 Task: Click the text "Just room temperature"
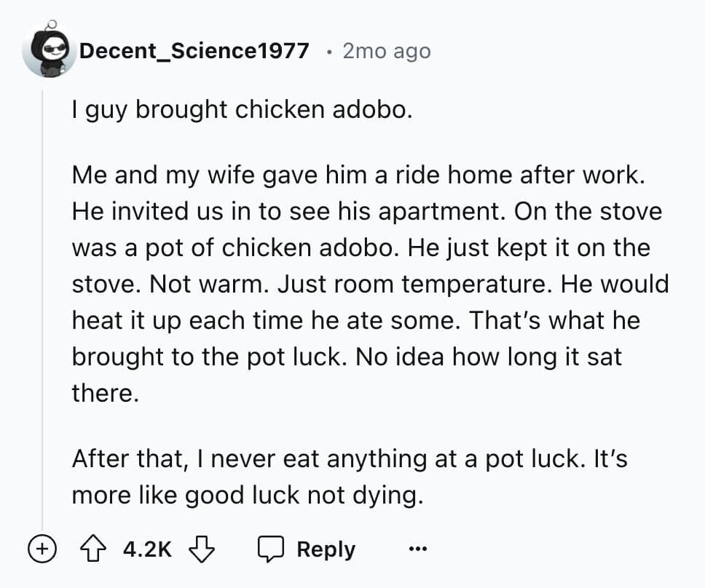tap(414, 285)
